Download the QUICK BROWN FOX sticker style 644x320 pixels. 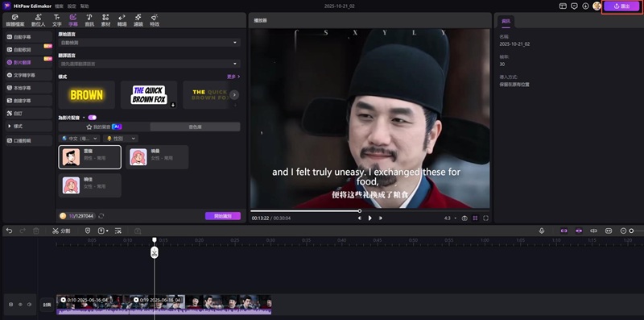[173, 105]
